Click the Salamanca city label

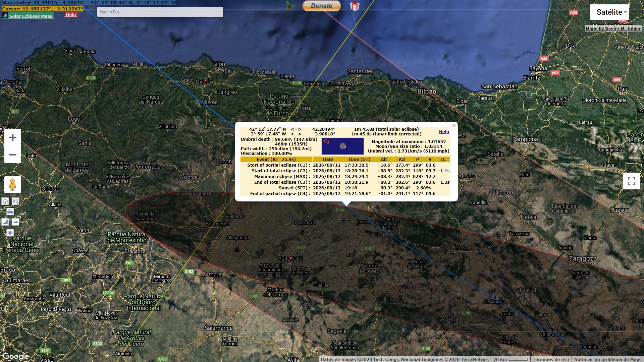[x=218, y=328]
